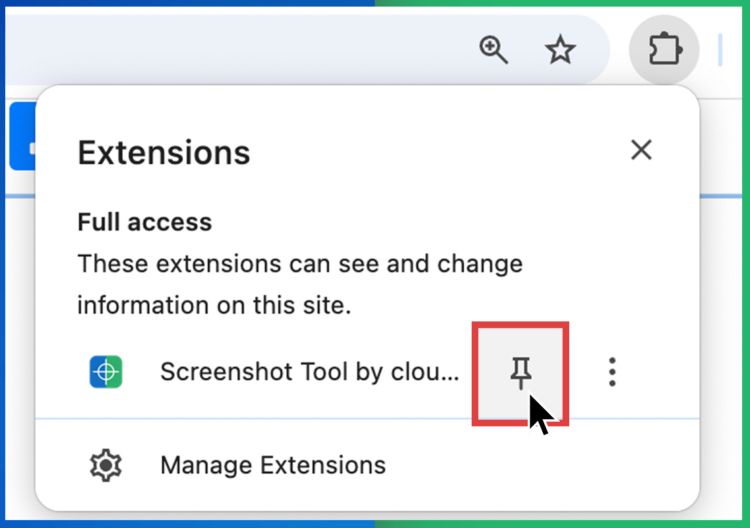Click the gear icon beside Manage Extensions
The image size is (750, 528).
tap(106, 465)
